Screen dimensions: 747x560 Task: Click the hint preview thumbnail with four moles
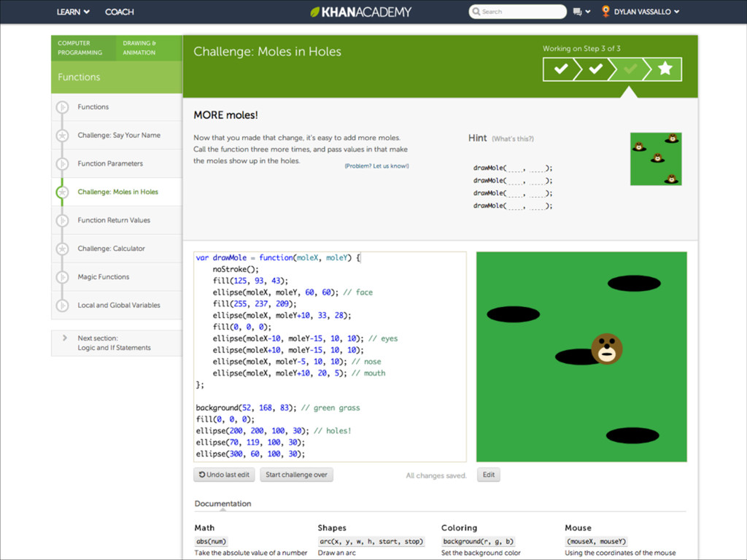click(656, 159)
